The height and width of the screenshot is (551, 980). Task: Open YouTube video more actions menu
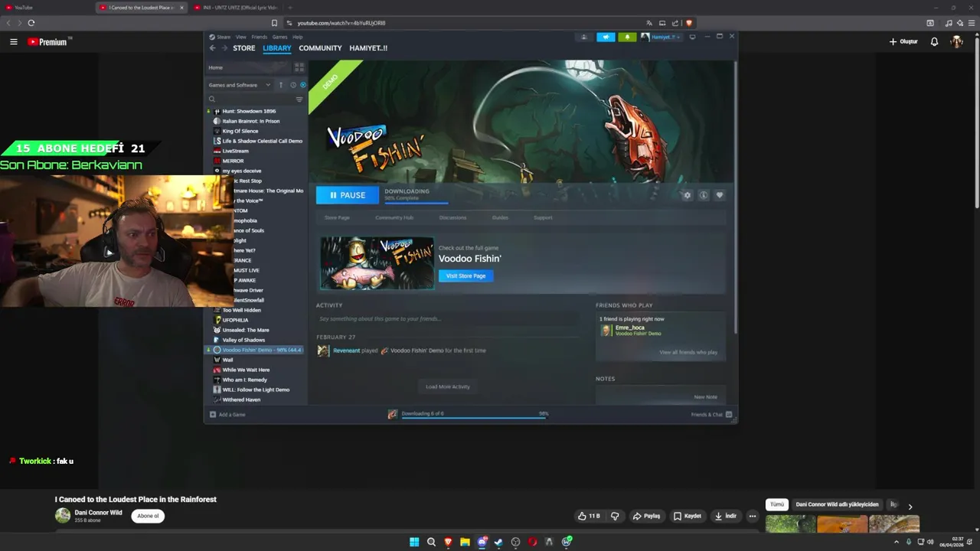[753, 516]
